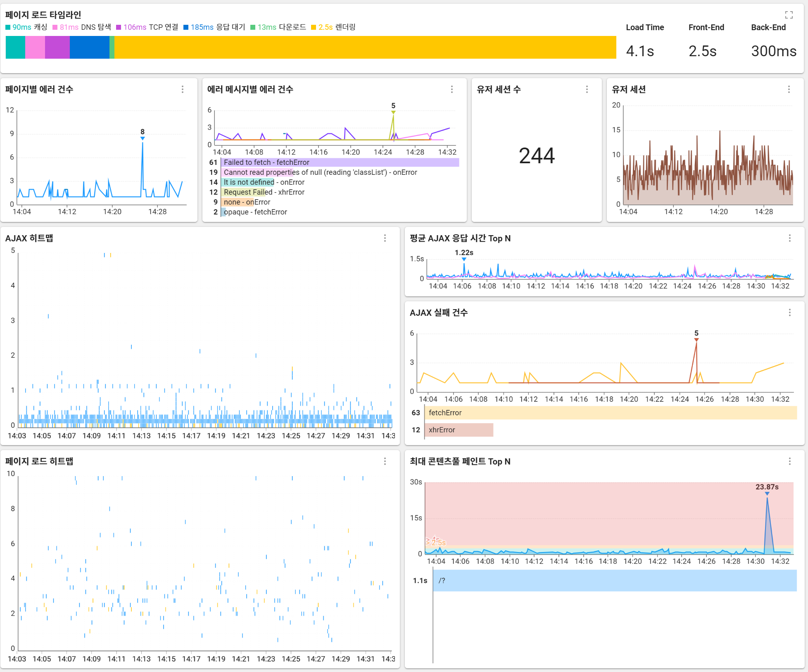Select the fetchError bar in AJAX 실패 건수
This screenshot has width=808, height=672.
click(x=611, y=413)
